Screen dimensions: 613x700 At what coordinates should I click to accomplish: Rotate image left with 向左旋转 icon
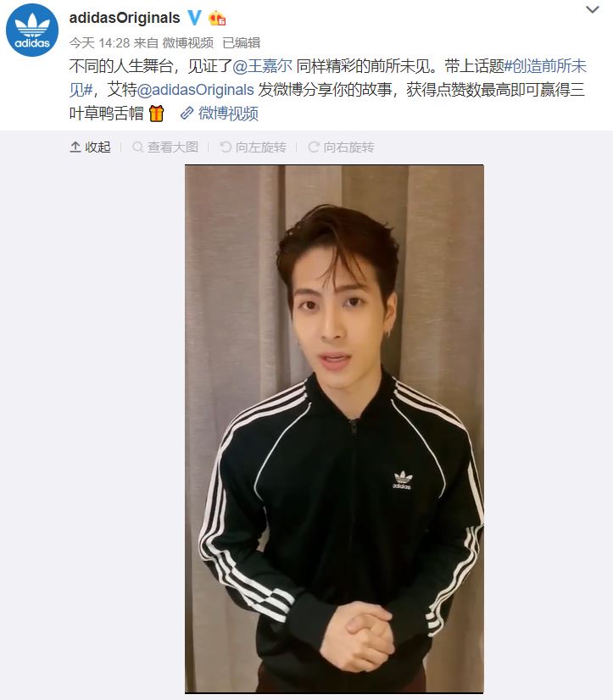click(226, 147)
